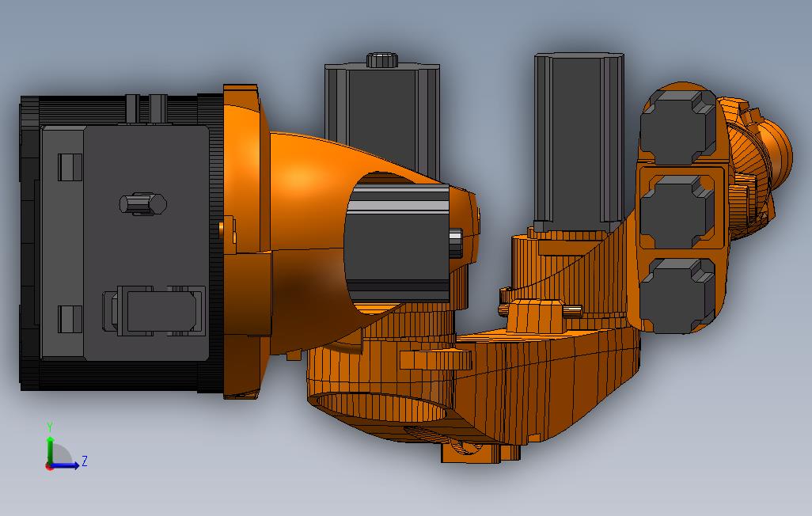Screen dimensions: 812x516
Task: Select the round cap atop the middle vertical motor
Action: [x=382, y=60]
